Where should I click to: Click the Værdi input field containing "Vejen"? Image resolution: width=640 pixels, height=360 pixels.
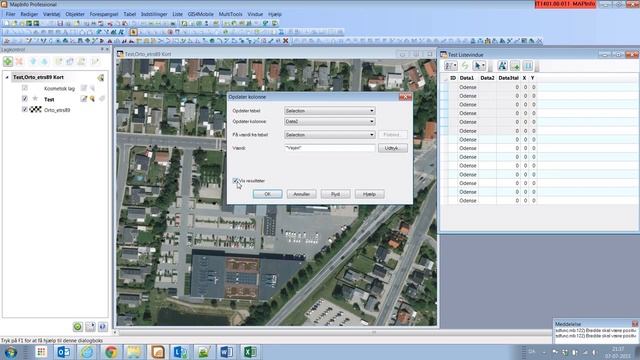pos(329,148)
